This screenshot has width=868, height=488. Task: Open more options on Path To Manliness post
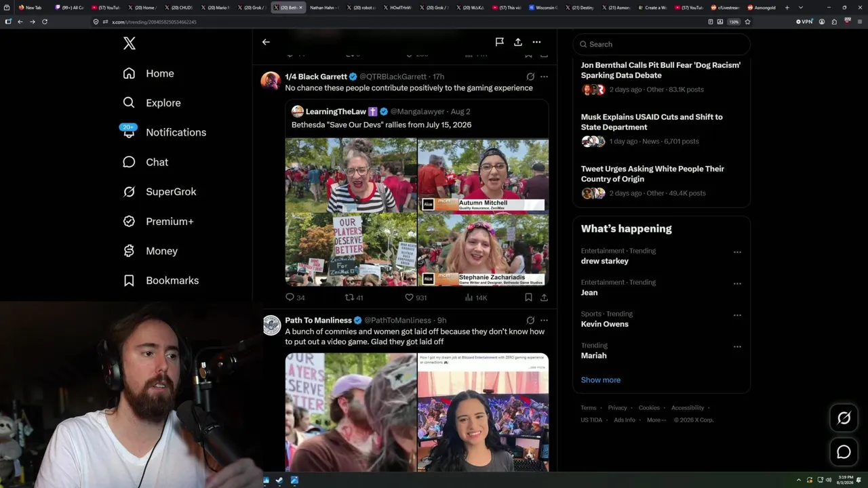coord(544,320)
